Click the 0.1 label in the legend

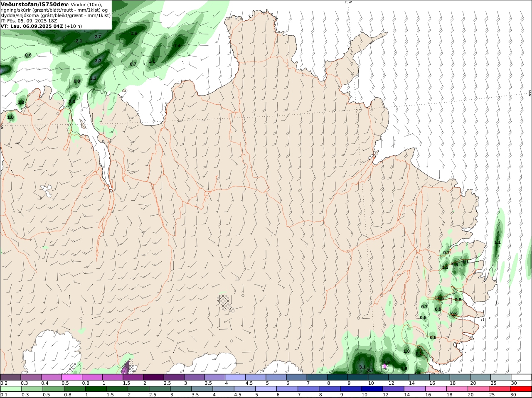pos(4,395)
